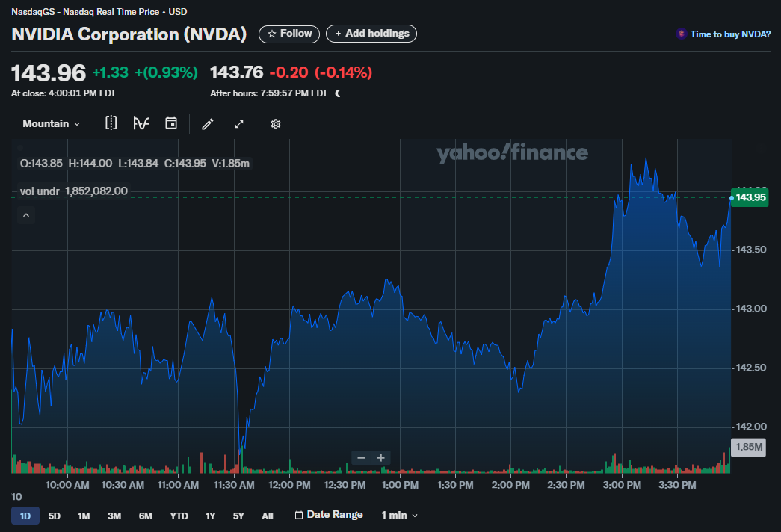The height and width of the screenshot is (532, 781).
Task: Click the 143.00 price axis label
Action: (x=751, y=309)
